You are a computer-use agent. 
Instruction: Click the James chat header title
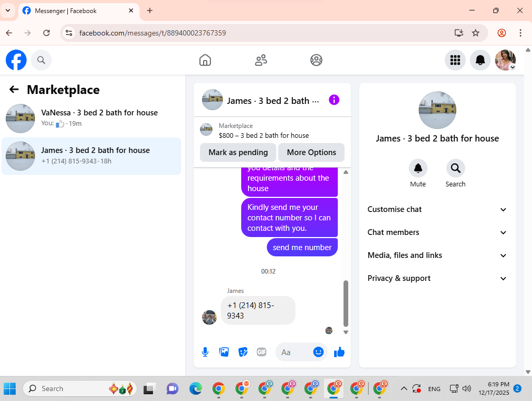(273, 101)
